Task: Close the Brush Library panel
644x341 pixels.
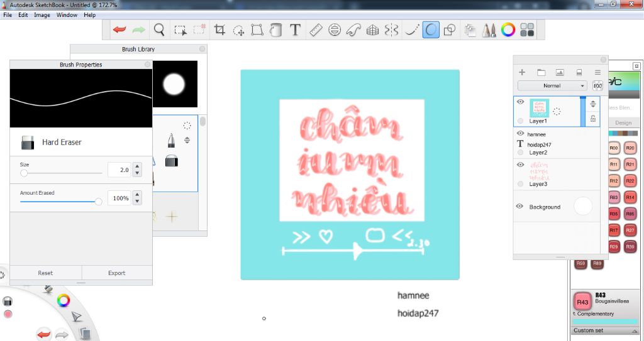Action: (202, 49)
